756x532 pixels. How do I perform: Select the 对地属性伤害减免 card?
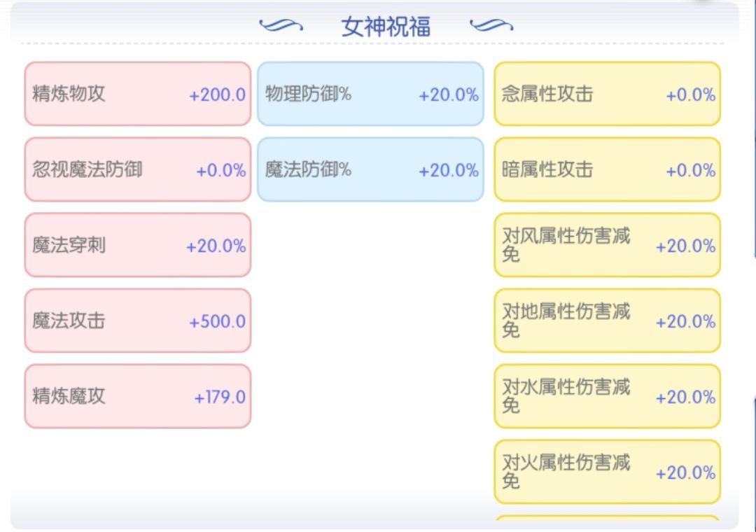click(x=607, y=321)
